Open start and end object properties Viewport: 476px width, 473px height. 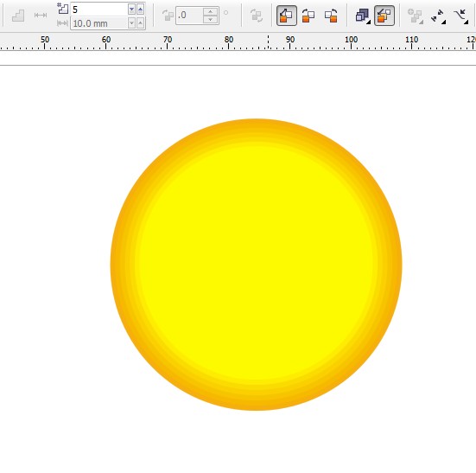[439, 16]
